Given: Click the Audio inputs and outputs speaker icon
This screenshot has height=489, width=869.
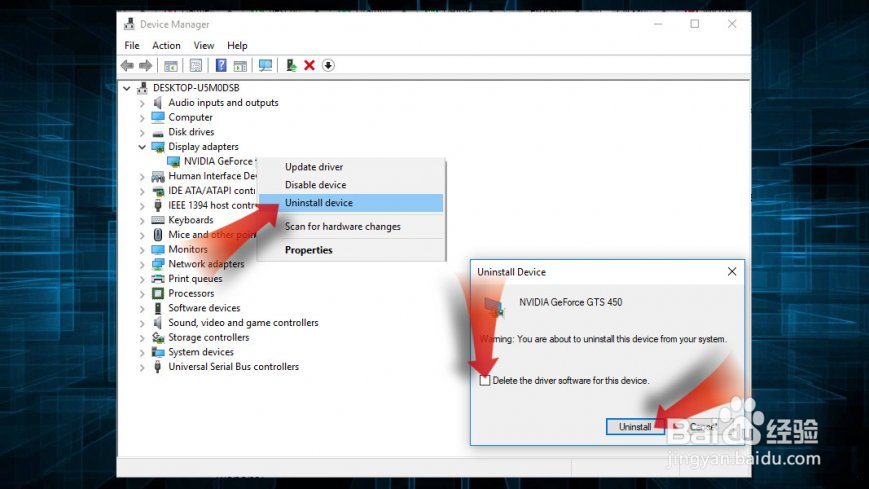Looking at the screenshot, I should (x=158, y=103).
